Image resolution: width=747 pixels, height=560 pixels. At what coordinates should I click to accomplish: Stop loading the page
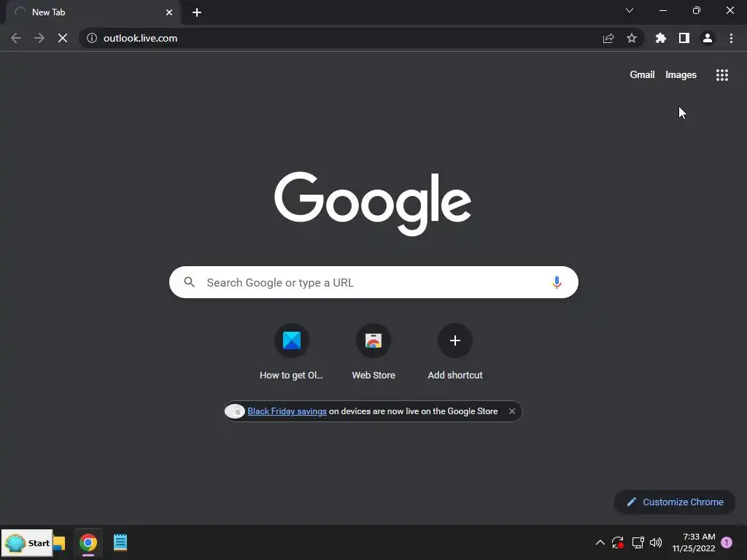tap(63, 38)
